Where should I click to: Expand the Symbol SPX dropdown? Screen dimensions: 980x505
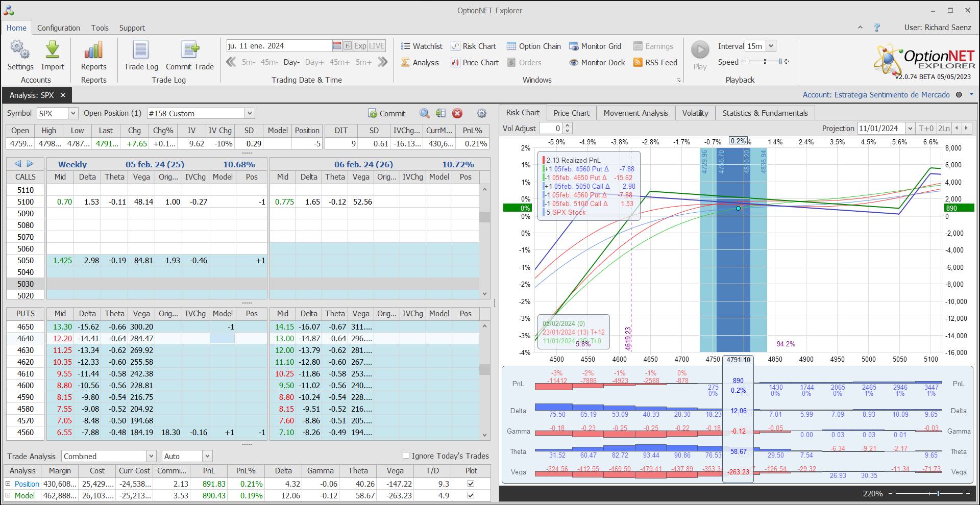[x=73, y=113]
